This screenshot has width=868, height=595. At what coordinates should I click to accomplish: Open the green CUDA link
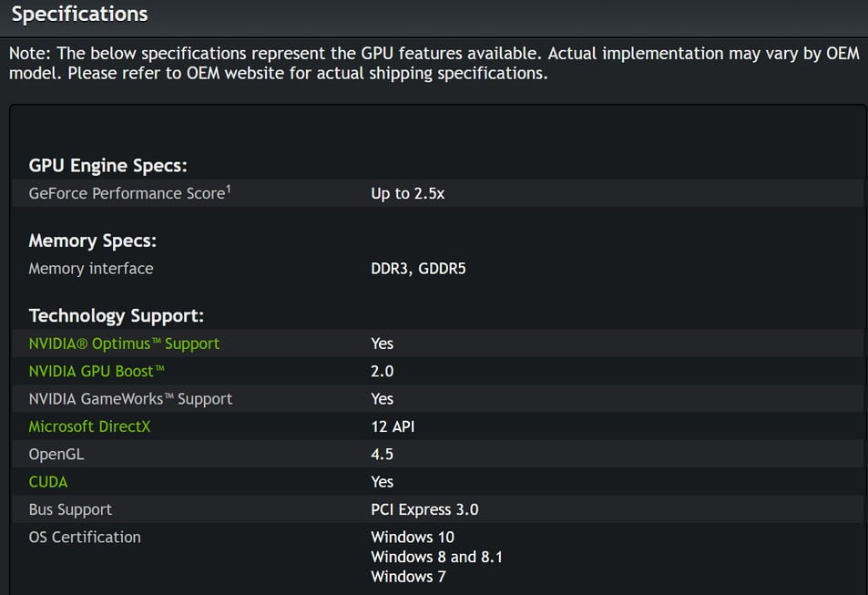point(48,481)
